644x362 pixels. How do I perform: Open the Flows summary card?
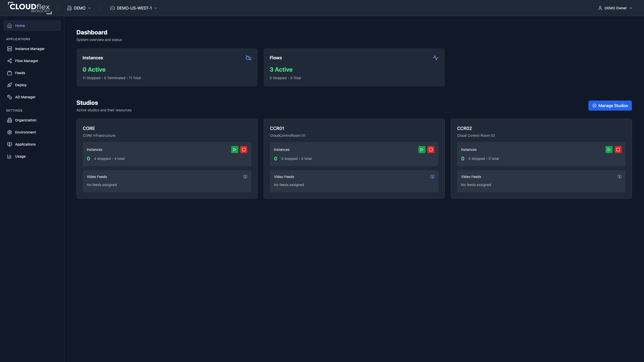point(354,67)
